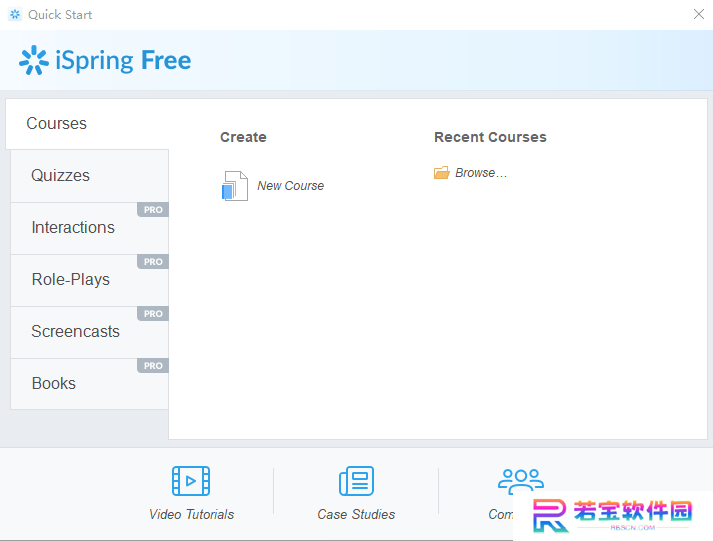Image resolution: width=713 pixels, height=541 pixels.
Task: Close the Quick Start window
Action: pos(699,14)
